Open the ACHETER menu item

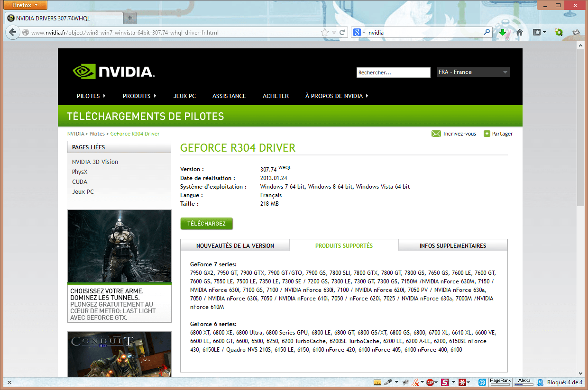tap(276, 96)
